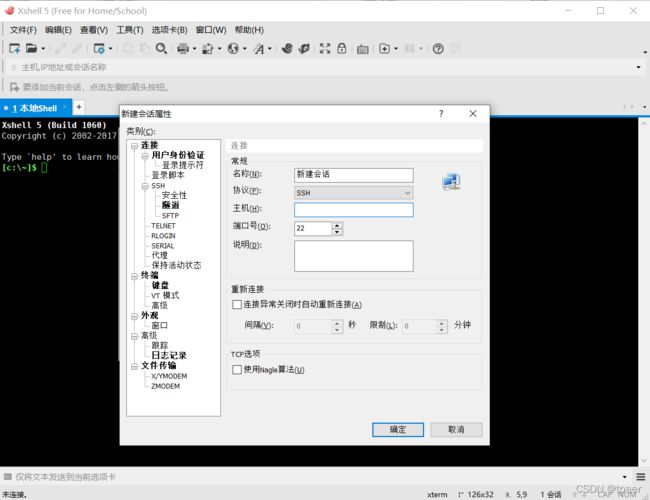
Task: Click the keyboard mapping toolbar icon
Action: (363, 49)
